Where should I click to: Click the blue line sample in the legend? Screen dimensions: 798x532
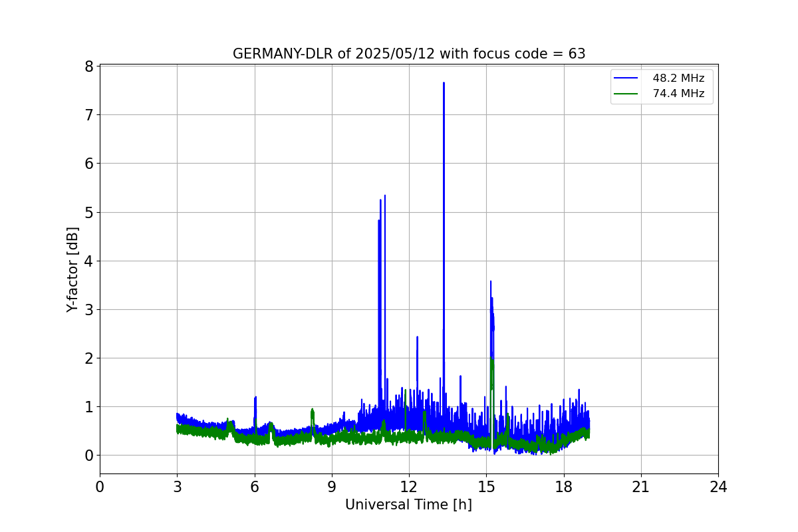click(x=626, y=78)
